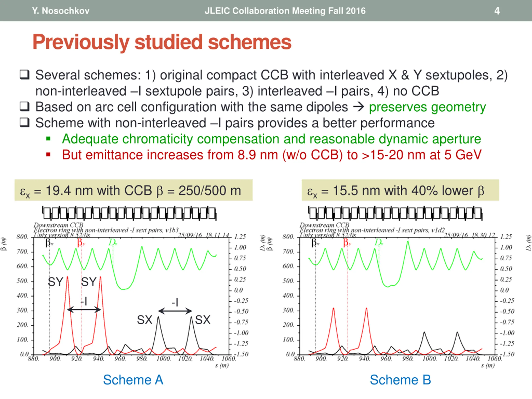Click the green square bullet for chromaticity line
The image size is (532, 399).
click(x=48, y=139)
